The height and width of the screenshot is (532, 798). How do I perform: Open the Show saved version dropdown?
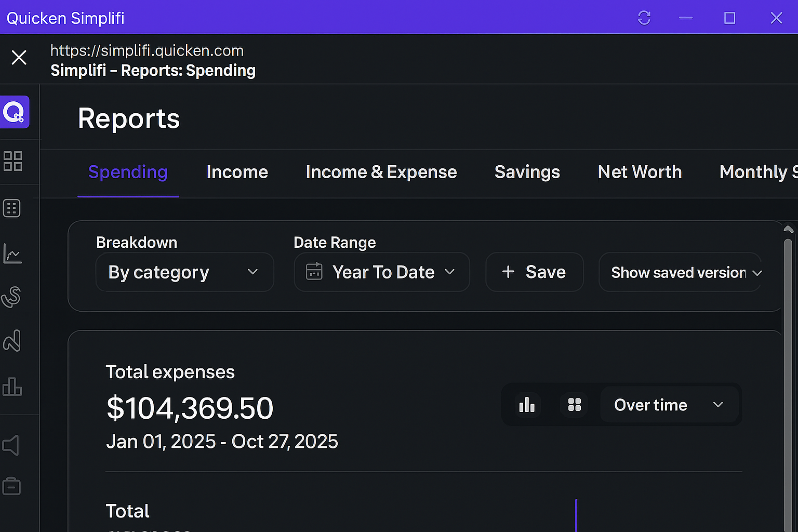pos(681,272)
